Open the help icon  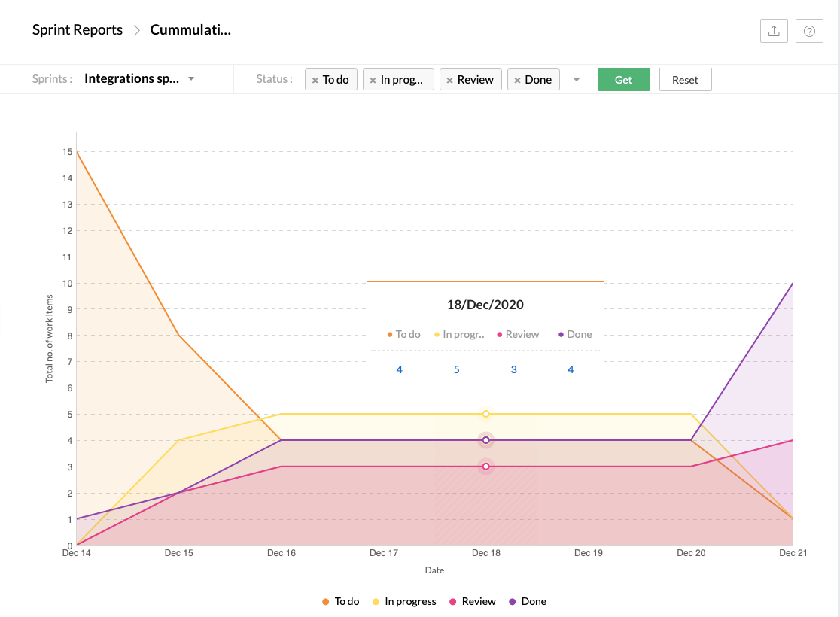pyautogui.click(x=809, y=30)
